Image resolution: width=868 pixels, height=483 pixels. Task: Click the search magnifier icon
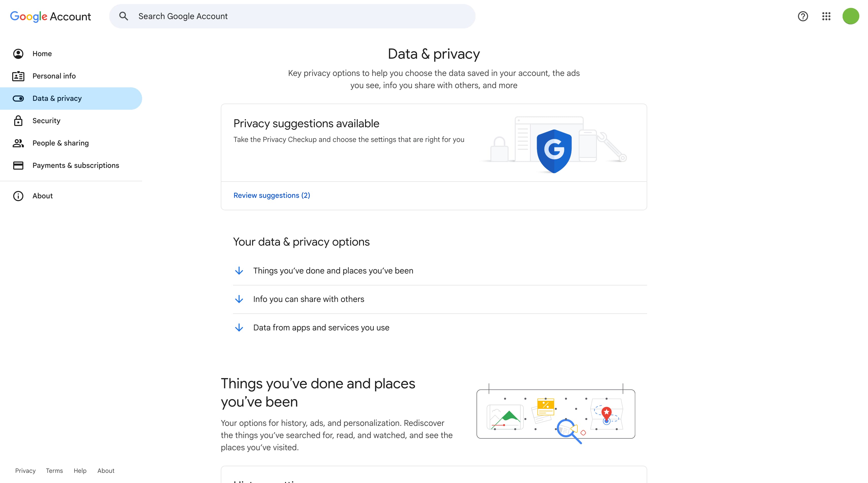[124, 16]
